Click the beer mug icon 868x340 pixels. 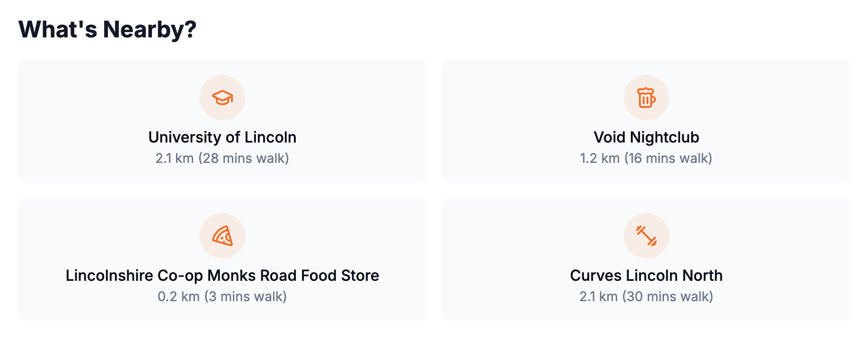647,98
